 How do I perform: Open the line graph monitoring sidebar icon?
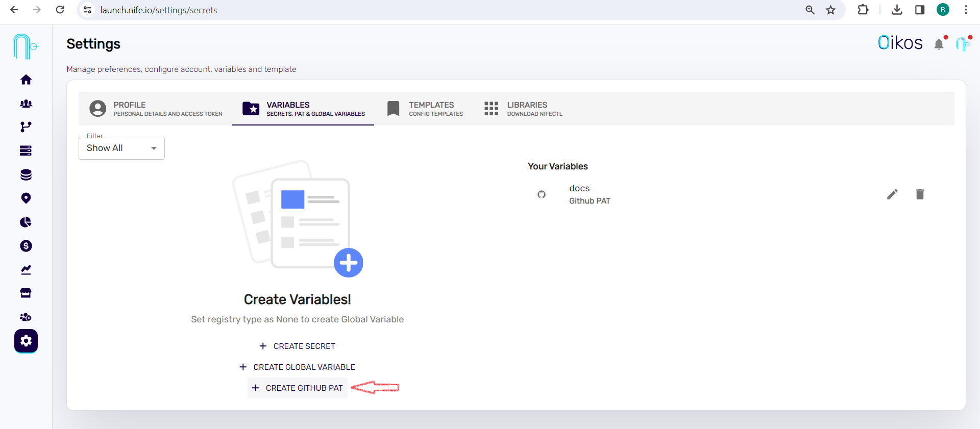click(26, 270)
